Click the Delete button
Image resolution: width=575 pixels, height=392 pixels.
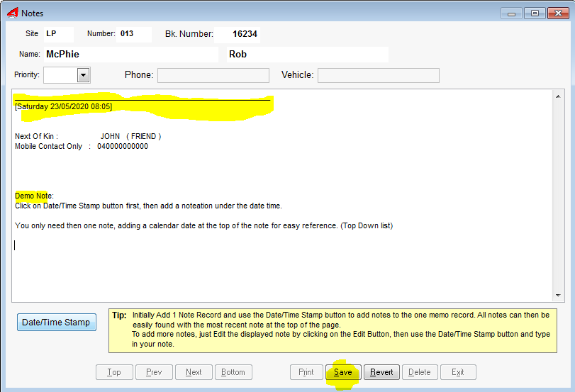(x=420, y=372)
